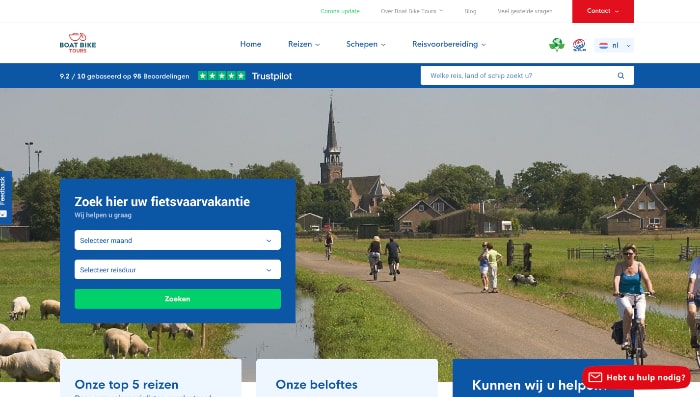
Task: Click Wij helpen u graag text
Action: point(103,215)
